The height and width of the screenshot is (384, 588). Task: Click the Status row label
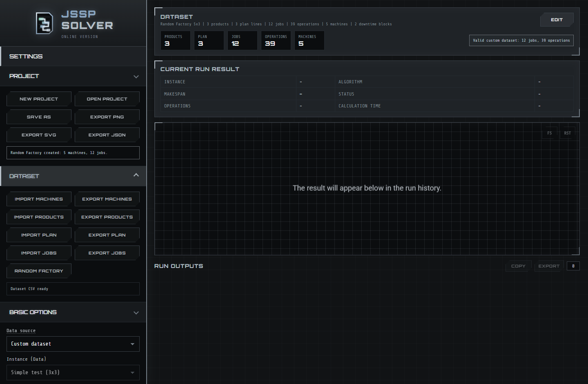346,94
